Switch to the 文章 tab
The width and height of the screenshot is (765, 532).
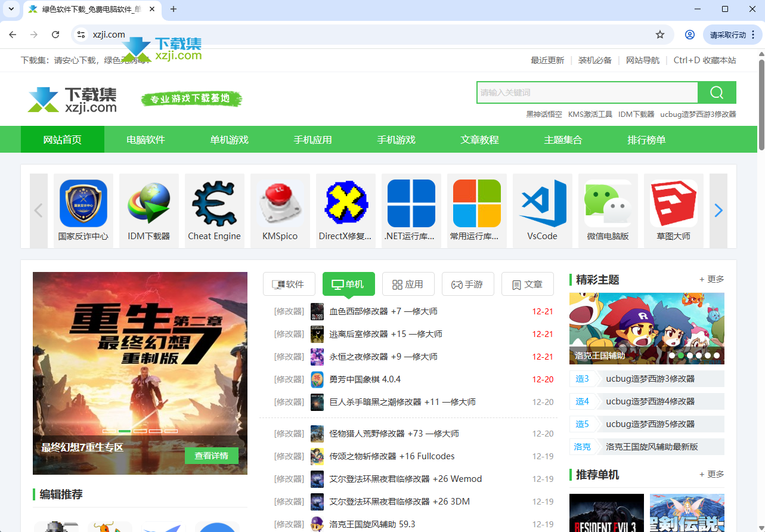pyautogui.click(x=527, y=284)
